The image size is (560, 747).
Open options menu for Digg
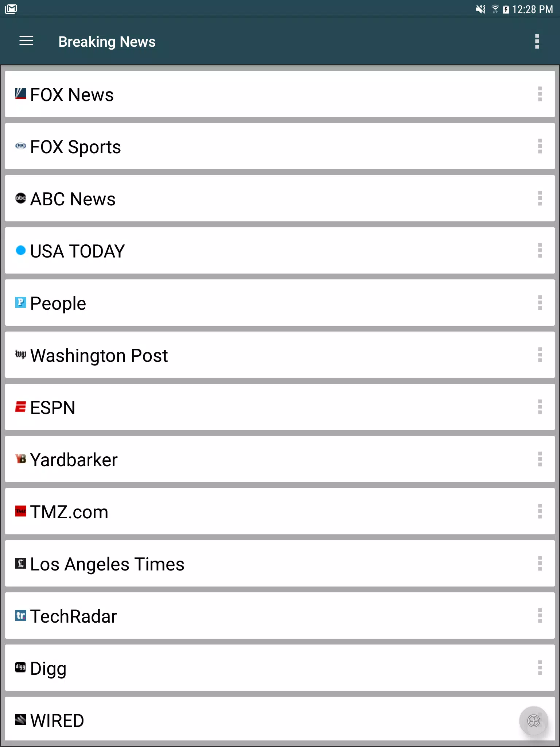point(540,668)
